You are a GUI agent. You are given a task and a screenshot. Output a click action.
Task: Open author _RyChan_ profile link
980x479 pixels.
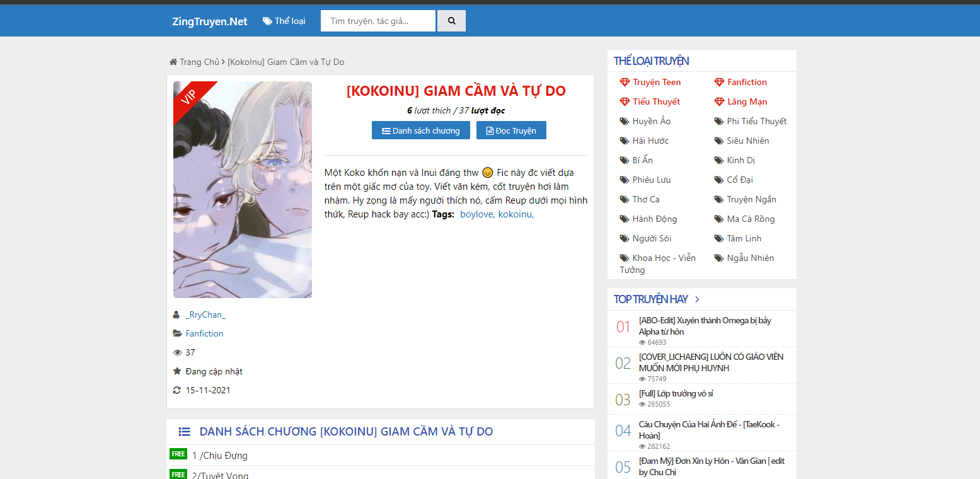[x=205, y=315]
